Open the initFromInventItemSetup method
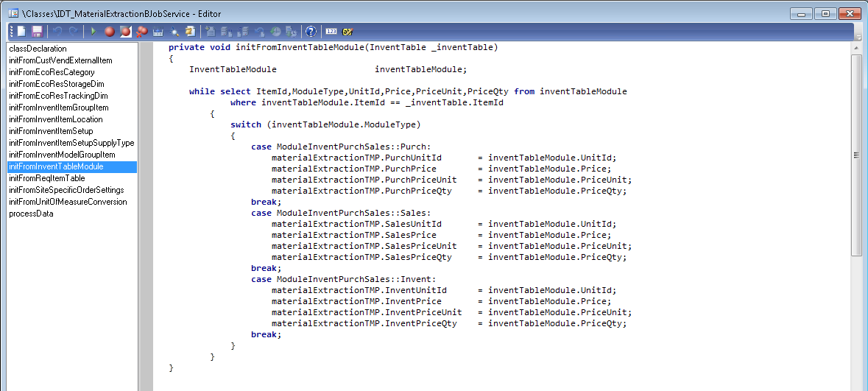Screen dimensions: 868x391 [51, 131]
